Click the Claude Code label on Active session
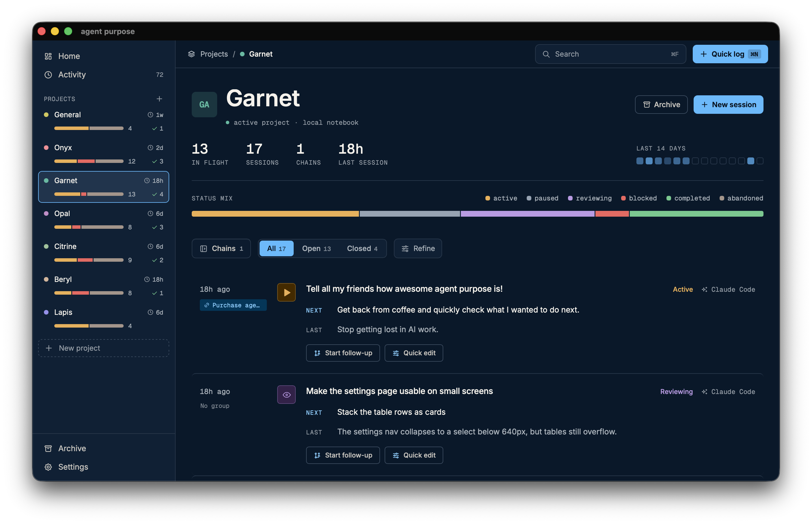The width and height of the screenshot is (812, 524). click(x=728, y=289)
